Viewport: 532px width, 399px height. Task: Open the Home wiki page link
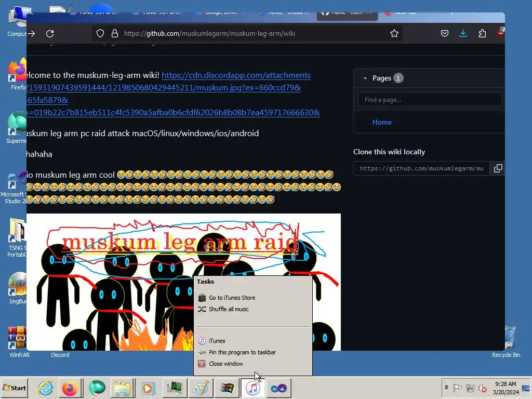[x=382, y=122]
